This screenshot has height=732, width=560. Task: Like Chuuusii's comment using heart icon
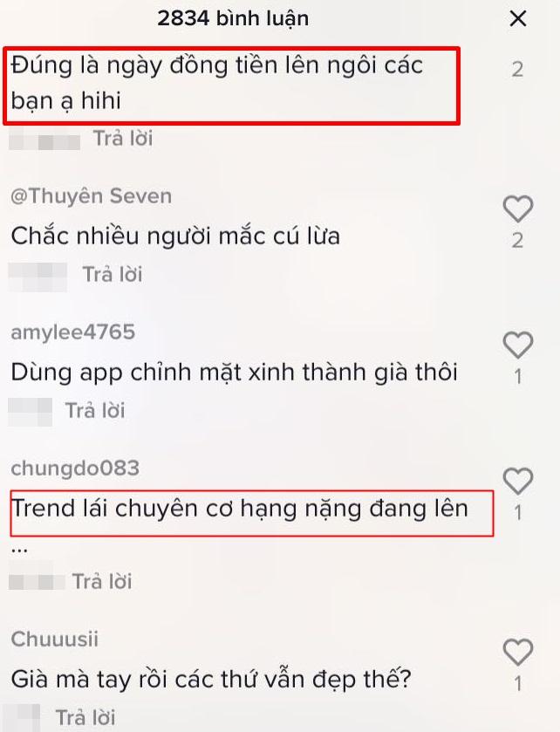pos(518,652)
